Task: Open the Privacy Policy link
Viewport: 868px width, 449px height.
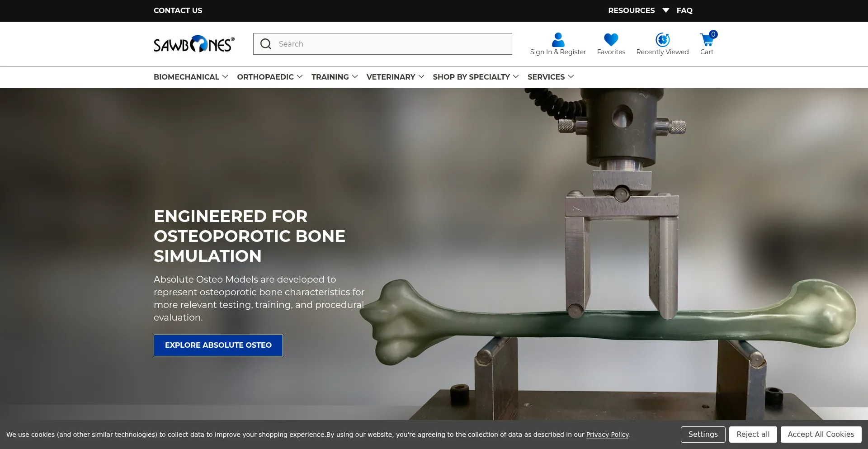Action: [x=607, y=435]
